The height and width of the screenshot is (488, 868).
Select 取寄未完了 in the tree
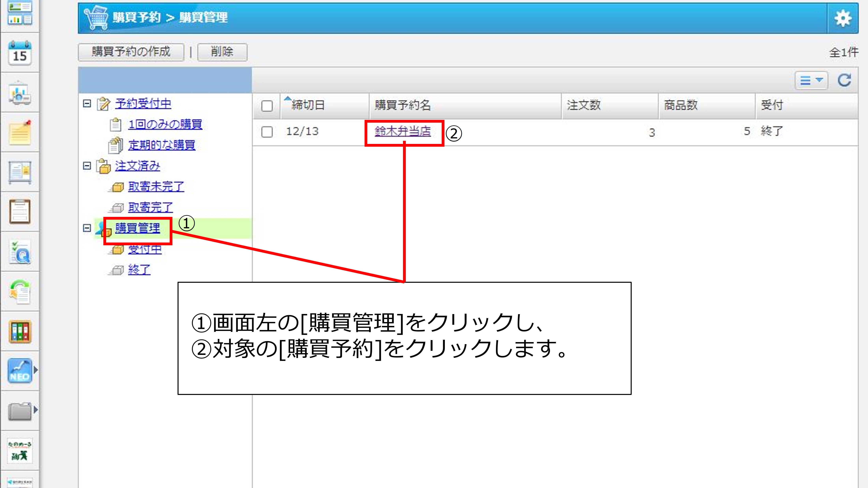156,187
